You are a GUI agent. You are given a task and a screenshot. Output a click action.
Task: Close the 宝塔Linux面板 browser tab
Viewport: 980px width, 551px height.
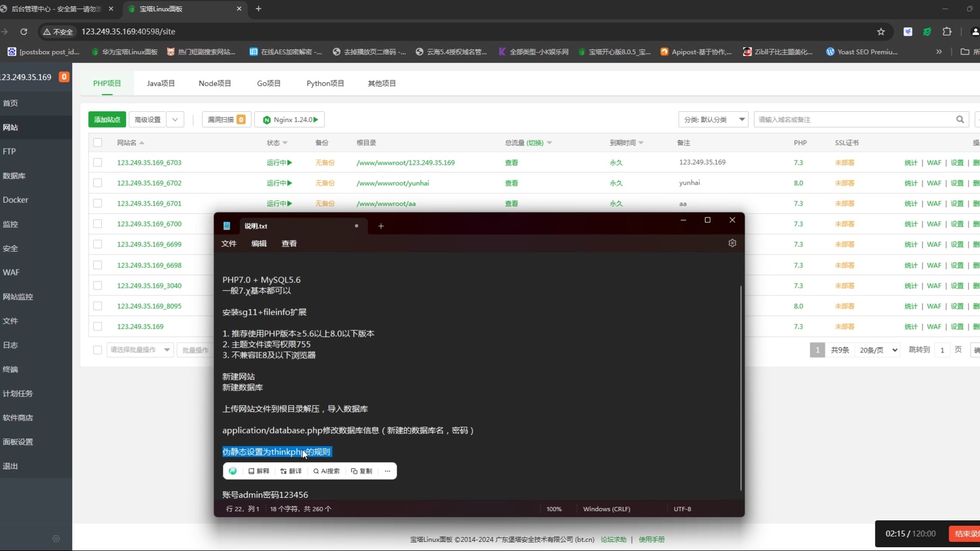click(x=239, y=9)
